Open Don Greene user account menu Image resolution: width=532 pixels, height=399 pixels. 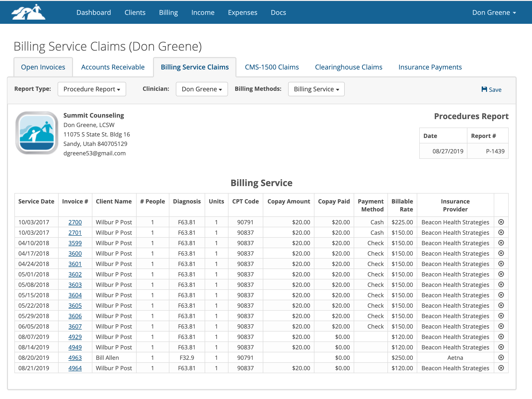coord(494,12)
